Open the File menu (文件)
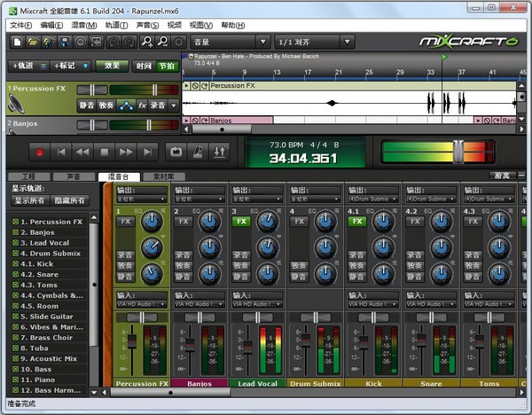Image resolution: width=532 pixels, height=415 pixels. (21, 25)
